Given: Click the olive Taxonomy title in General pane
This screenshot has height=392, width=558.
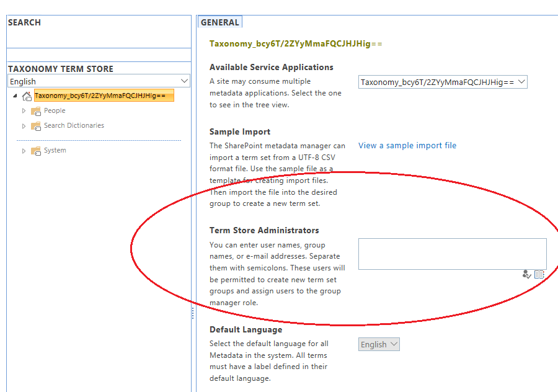Looking at the screenshot, I should click(296, 44).
